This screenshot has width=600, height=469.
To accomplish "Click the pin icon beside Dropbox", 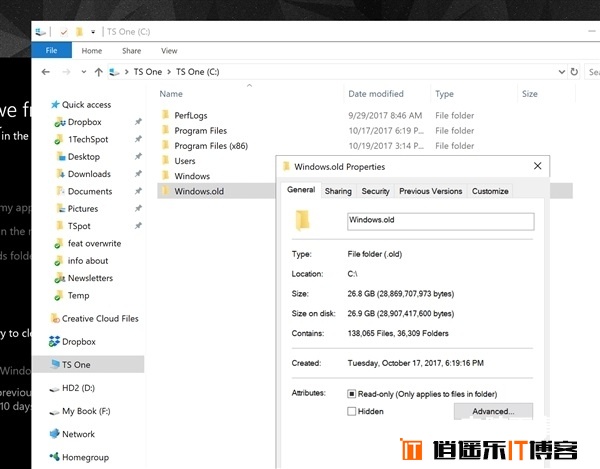I will click(x=138, y=122).
